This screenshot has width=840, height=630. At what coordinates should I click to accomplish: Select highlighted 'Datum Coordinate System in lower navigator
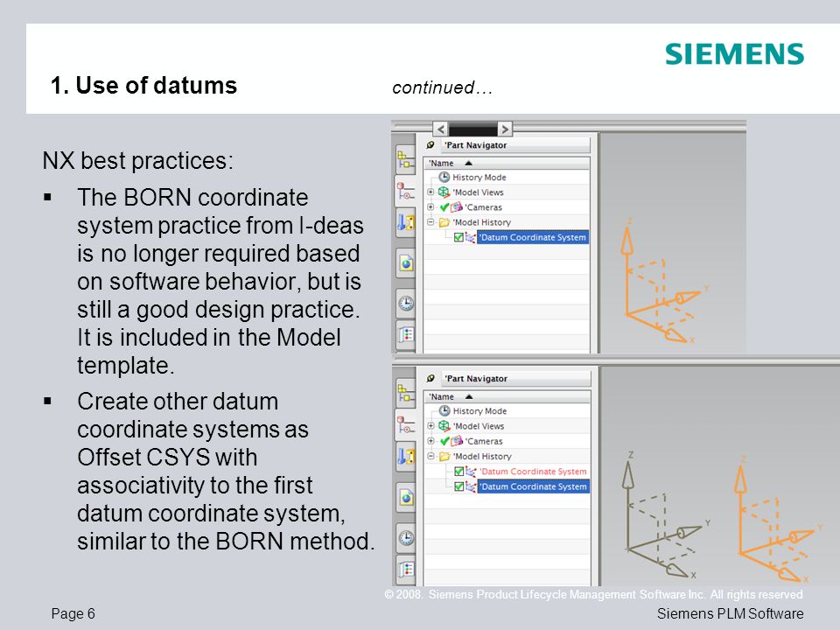[533, 486]
